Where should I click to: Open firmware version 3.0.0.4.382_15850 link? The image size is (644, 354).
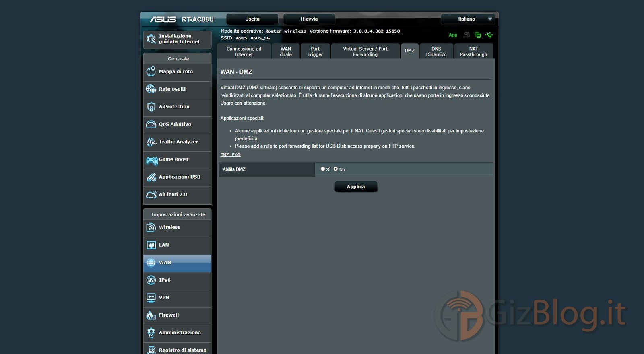[x=377, y=31]
